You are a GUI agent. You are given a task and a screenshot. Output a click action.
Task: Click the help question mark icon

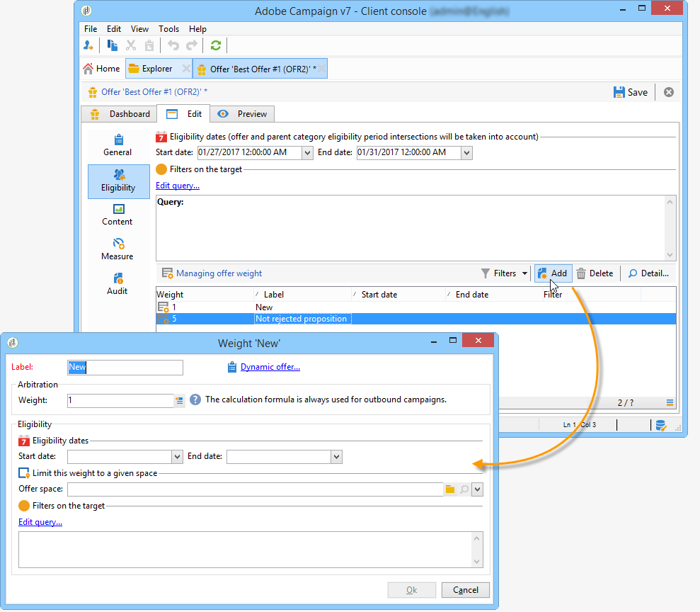pyautogui.click(x=195, y=399)
